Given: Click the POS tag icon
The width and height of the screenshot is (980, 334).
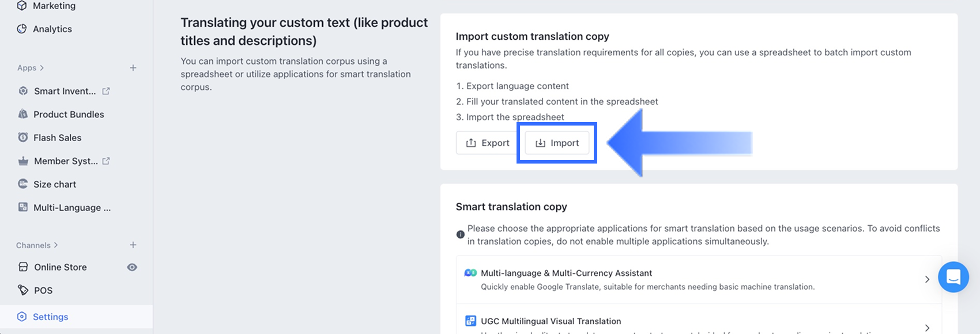Looking at the screenshot, I should click(23, 290).
